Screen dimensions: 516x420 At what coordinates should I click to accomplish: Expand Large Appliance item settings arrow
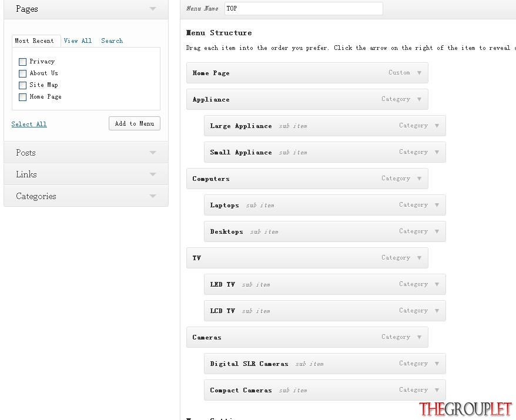coord(437,126)
